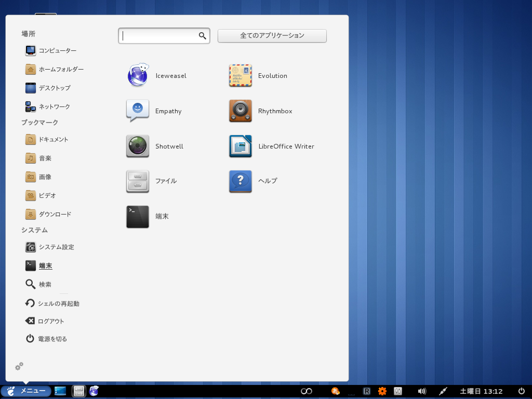Open file manager launcher in bottom panel

pos(79,391)
